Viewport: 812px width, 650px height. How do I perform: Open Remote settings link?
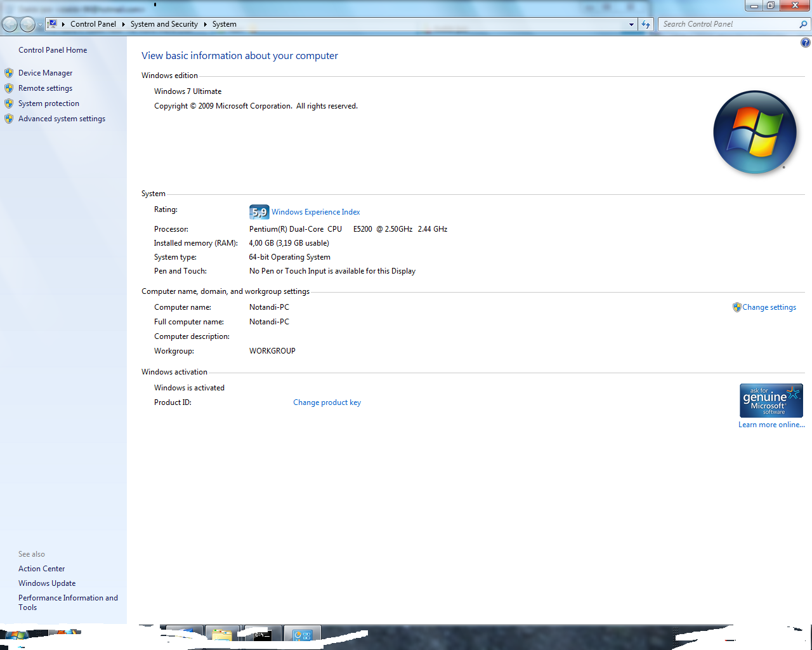(45, 88)
